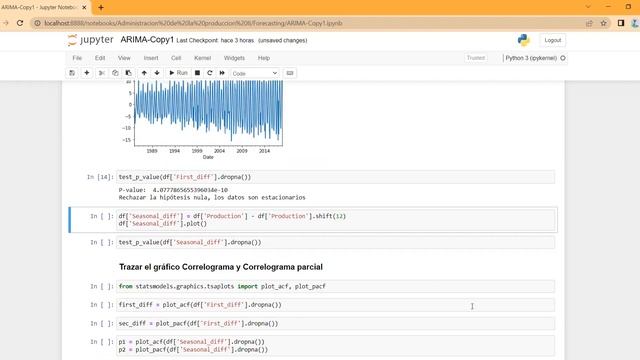640x360 pixels.
Task: Open the command palette keyboard icon
Action: pos(290,73)
